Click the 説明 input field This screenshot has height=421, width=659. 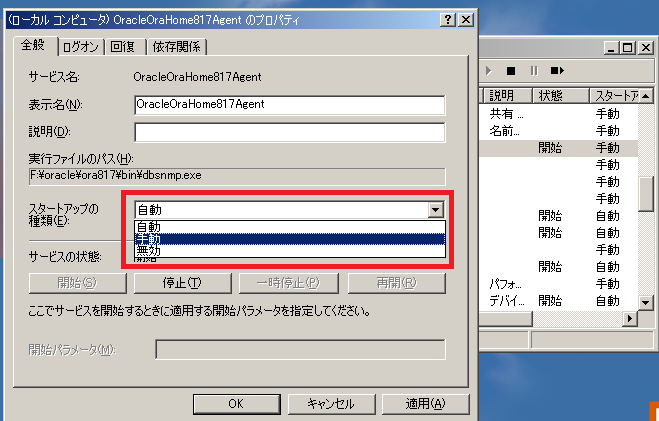click(290, 132)
